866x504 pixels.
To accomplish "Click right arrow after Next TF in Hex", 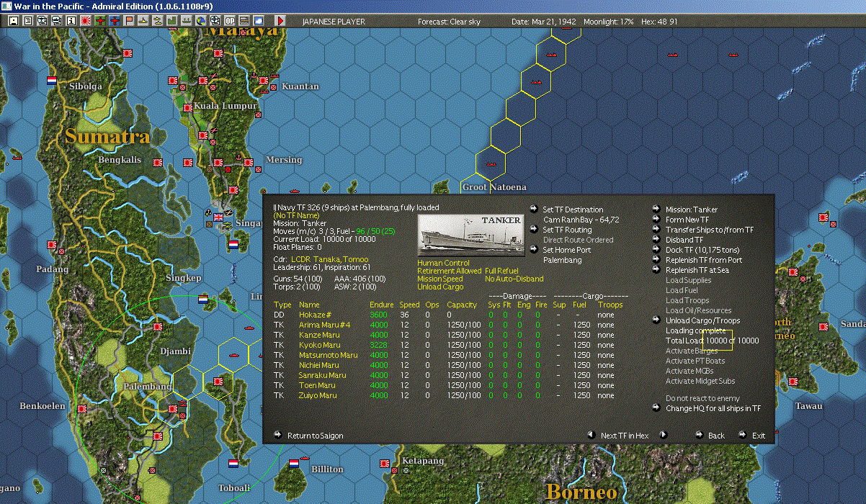I will pyautogui.click(x=663, y=435).
